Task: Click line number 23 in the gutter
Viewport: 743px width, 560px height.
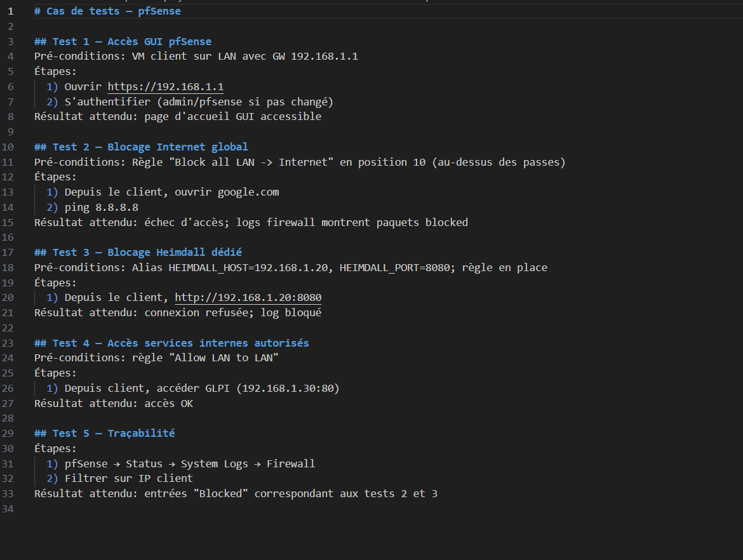Action: (10, 343)
